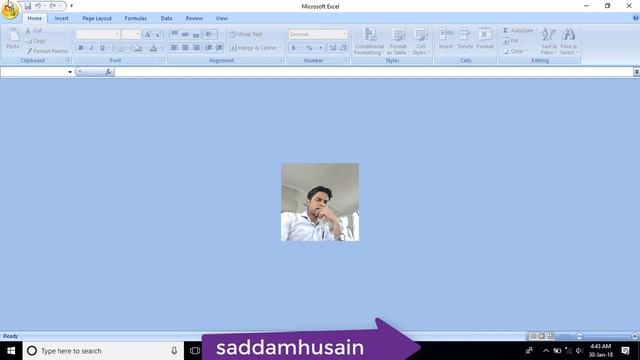Switch to the Home tab
The width and height of the screenshot is (640, 360).
34,18
